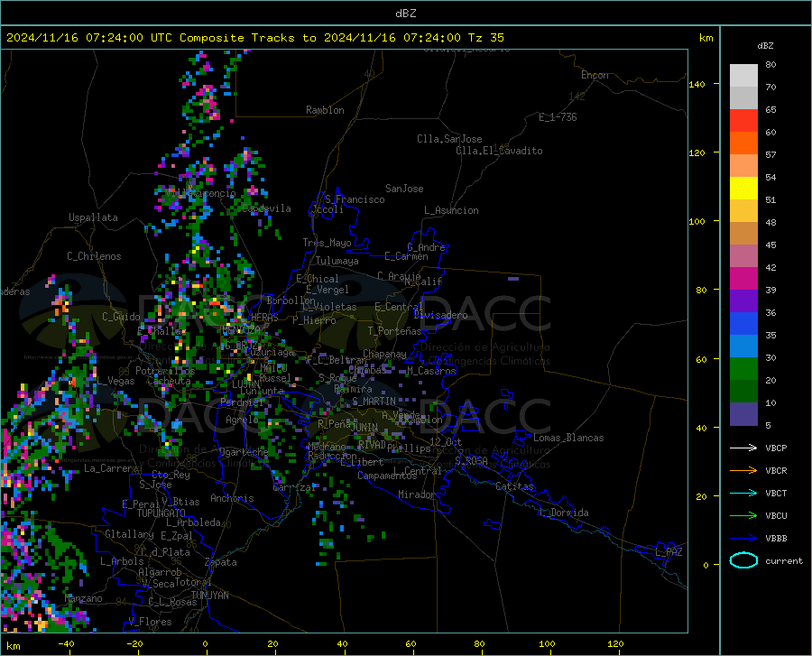Click 'Tz 35' in the header line
The image size is (812, 656).
(x=485, y=38)
